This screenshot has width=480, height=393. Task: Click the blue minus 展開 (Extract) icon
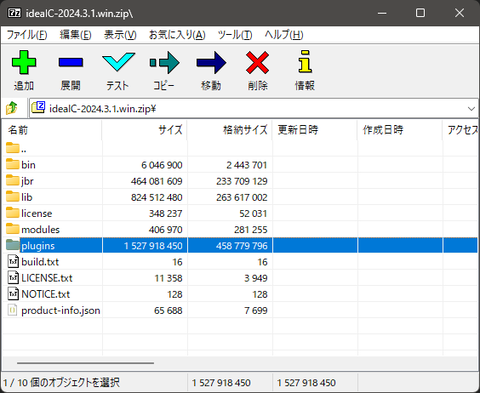(71, 62)
